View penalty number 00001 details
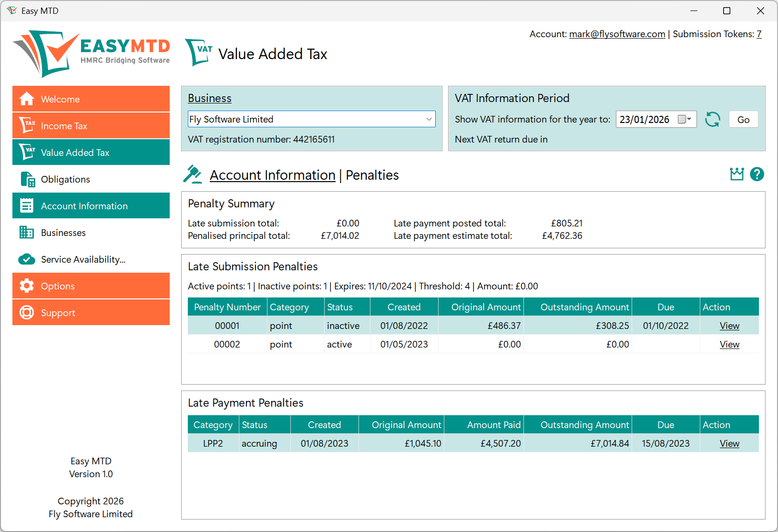Image resolution: width=778 pixels, height=532 pixels. click(729, 326)
